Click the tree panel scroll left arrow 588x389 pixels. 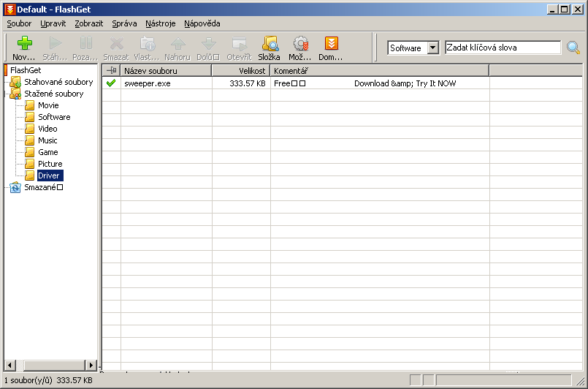pos(9,365)
